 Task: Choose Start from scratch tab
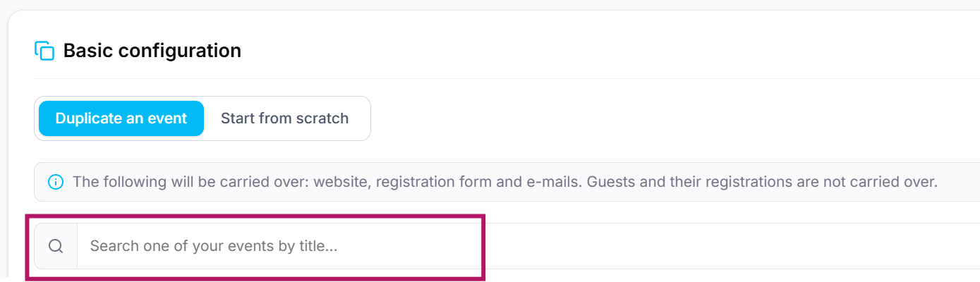click(284, 118)
